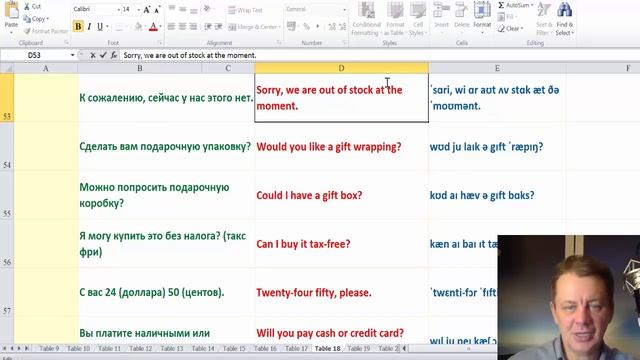Toggle Wrap Text
This screenshot has height=360, width=640.
tap(245, 10)
